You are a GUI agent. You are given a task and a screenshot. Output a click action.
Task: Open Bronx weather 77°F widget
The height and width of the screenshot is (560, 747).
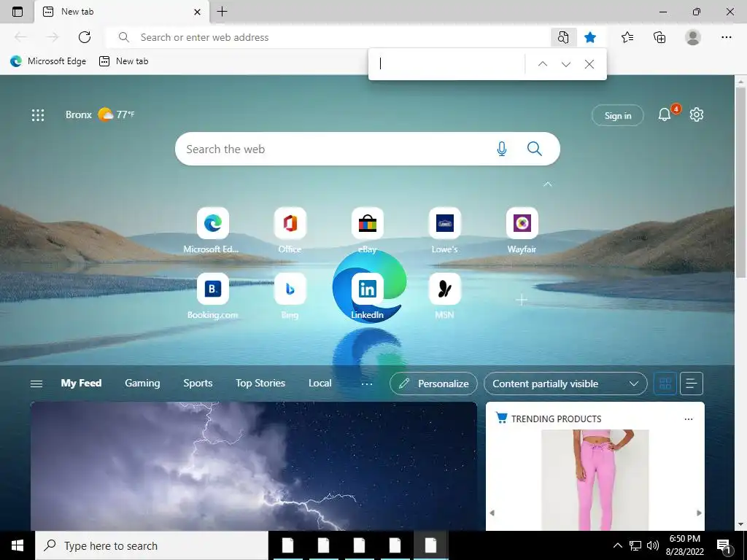click(100, 114)
